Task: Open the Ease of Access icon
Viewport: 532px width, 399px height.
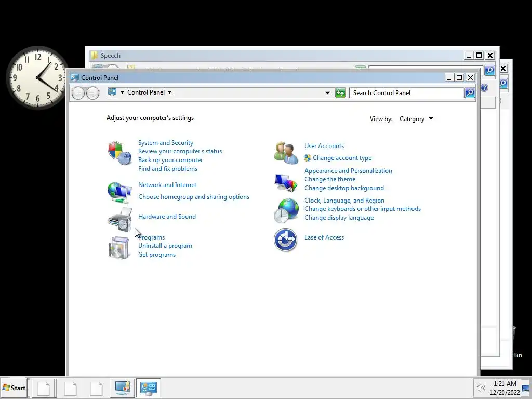Action: tap(285, 240)
